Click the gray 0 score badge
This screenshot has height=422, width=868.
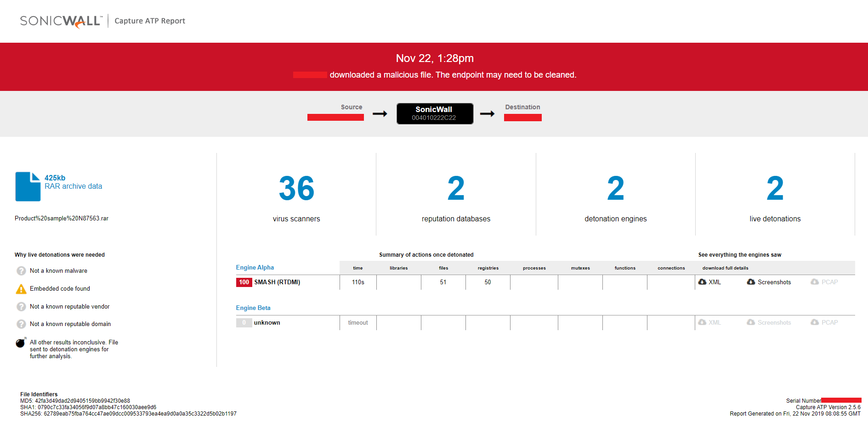244,323
